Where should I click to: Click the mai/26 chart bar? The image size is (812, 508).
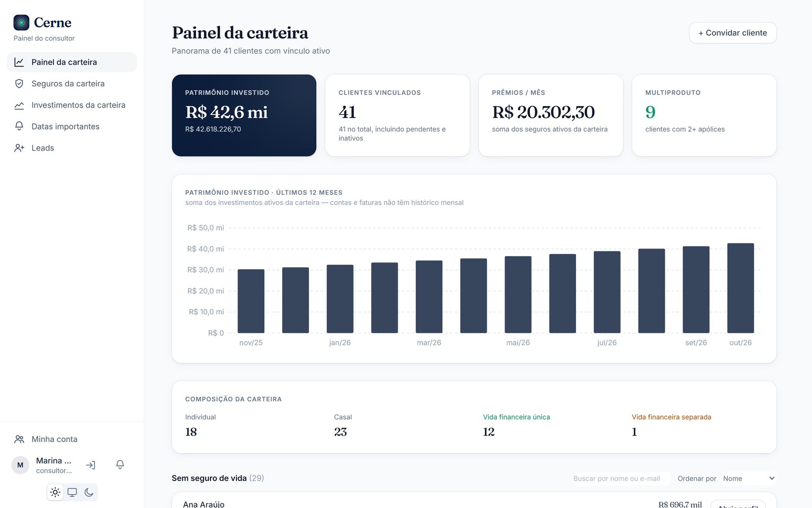click(x=518, y=295)
